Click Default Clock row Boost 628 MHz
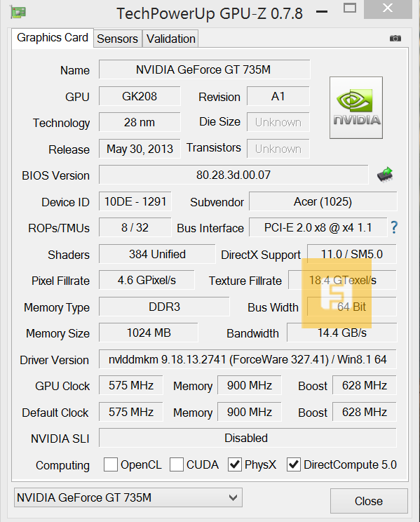 coord(365,412)
